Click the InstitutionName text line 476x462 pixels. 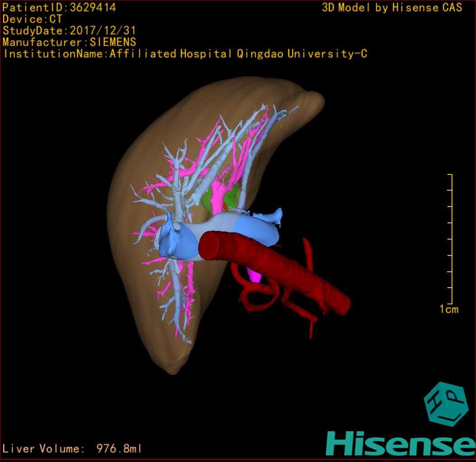[x=185, y=54]
